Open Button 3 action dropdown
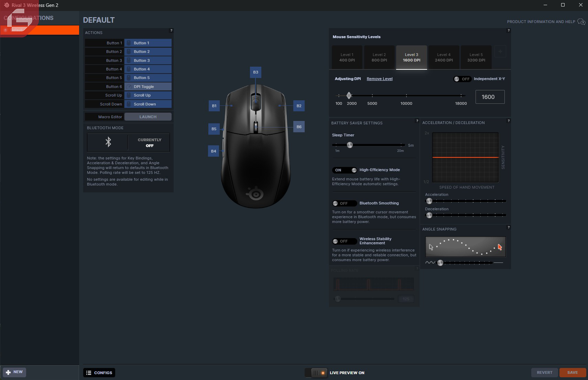The image size is (588, 380). click(148, 60)
